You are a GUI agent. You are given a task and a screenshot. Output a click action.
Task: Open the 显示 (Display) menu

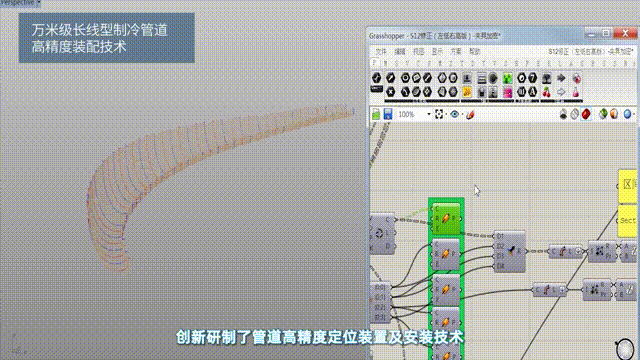click(x=437, y=52)
